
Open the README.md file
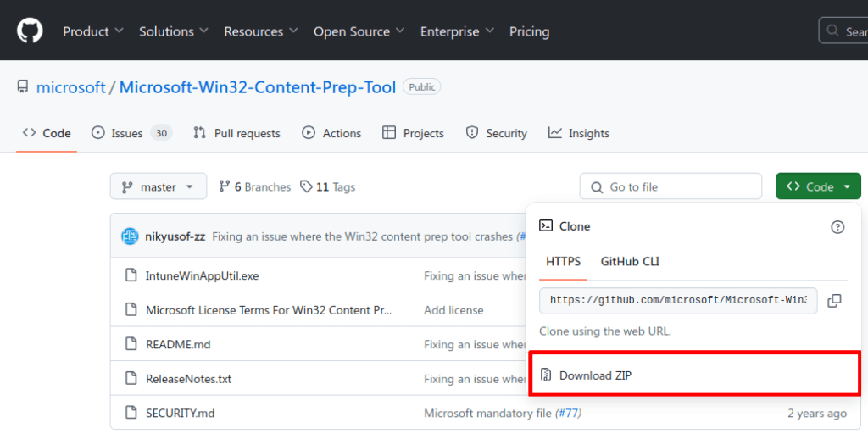178,344
